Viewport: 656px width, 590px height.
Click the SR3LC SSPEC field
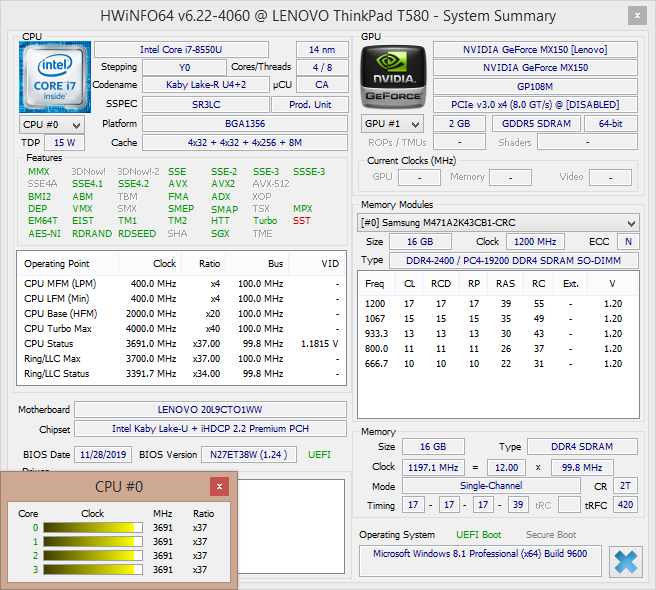point(206,105)
